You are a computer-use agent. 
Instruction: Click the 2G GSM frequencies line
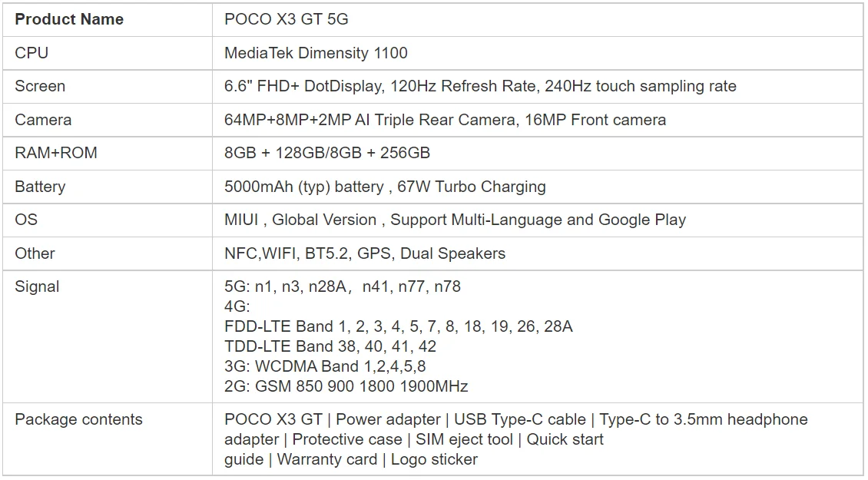tap(346, 386)
